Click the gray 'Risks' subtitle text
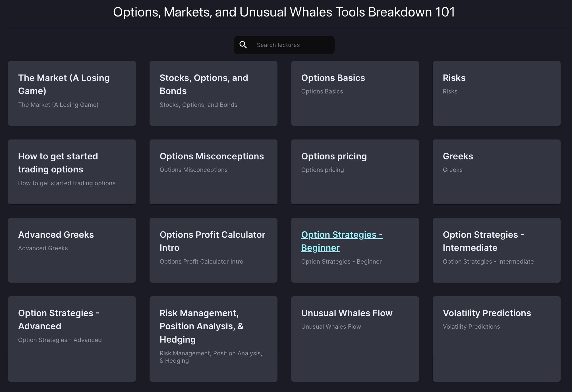The width and height of the screenshot is (572, 392). (x=450, y=91)
